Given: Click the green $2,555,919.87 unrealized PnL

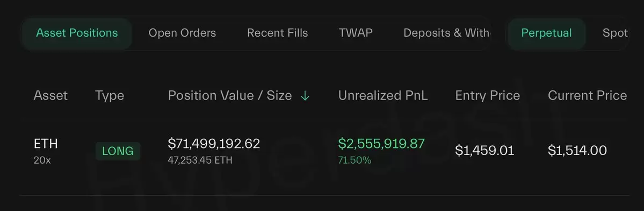Looking at the screenshot, I should tap(381, 144).
